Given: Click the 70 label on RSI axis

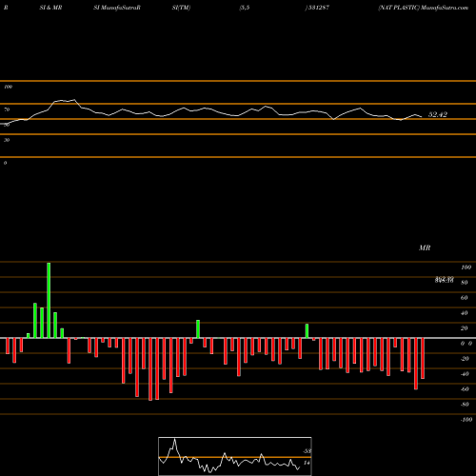Looking at the screenshot, I should pyautogui.click(x=7, y=109).
